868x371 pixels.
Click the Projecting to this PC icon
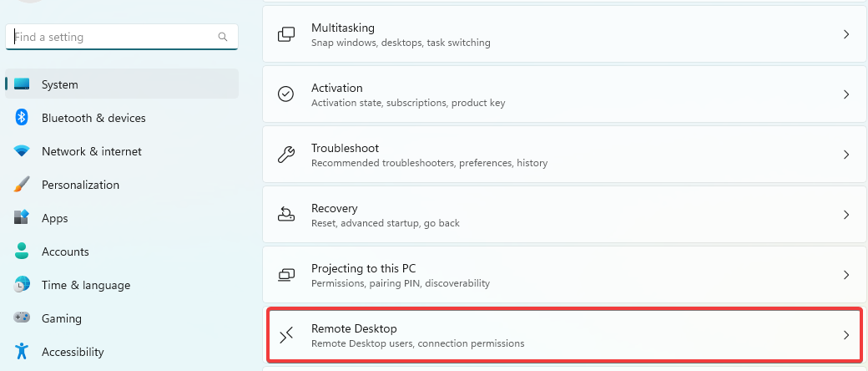(x=285, y=275)
